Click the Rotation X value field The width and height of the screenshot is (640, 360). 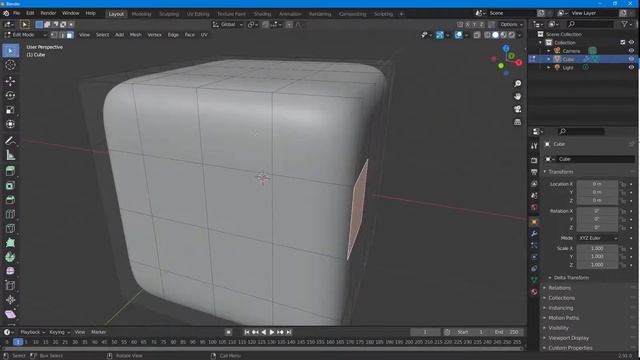click(x=597, y=211)
